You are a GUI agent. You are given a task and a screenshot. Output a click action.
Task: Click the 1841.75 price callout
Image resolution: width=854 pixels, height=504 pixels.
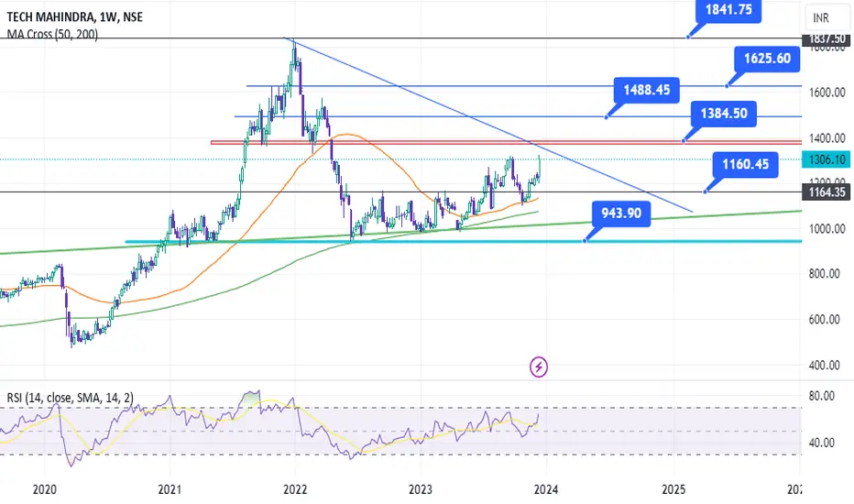click(x=728, y=10)
